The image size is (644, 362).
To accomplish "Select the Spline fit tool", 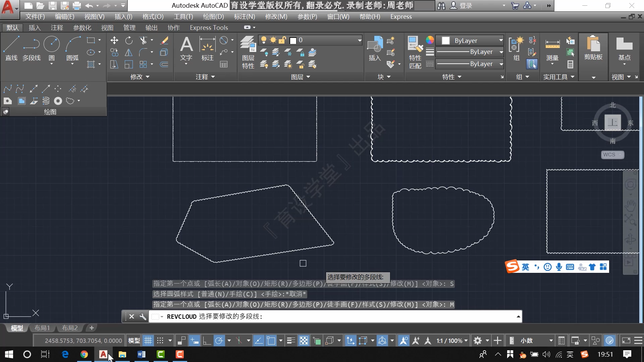I will point(7,89).
